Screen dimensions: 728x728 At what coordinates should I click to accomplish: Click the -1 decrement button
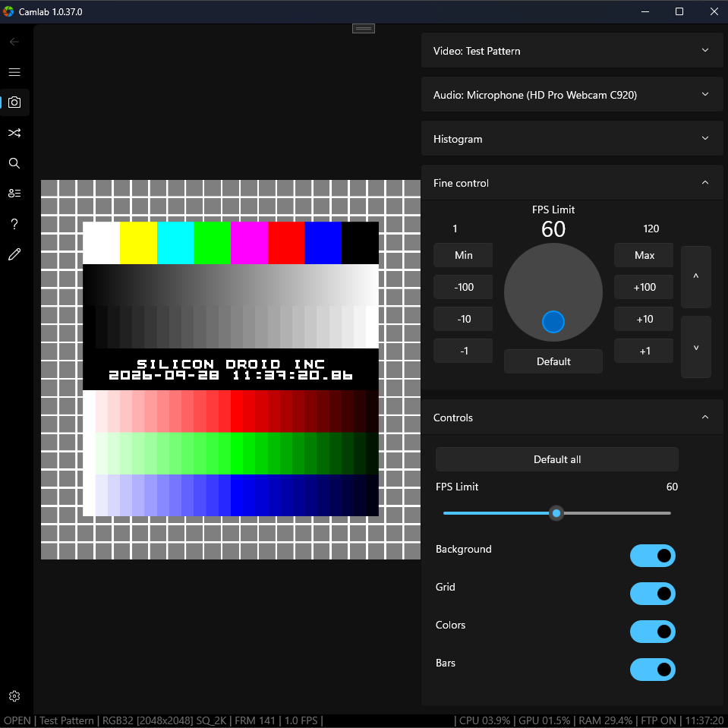coord(463,351)
